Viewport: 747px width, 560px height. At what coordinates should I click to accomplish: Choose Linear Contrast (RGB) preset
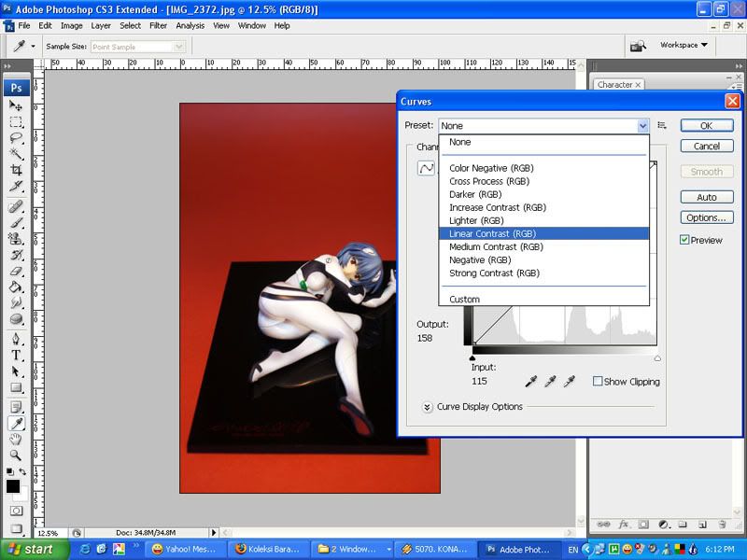pyautogui.click(x=543, y=233)
